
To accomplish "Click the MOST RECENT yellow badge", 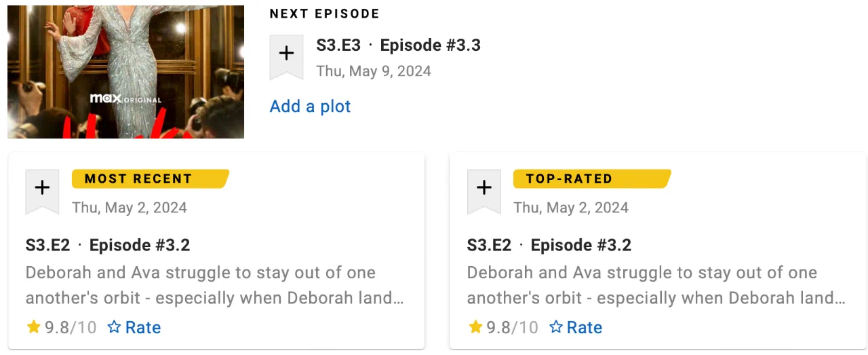I will 151,179.
